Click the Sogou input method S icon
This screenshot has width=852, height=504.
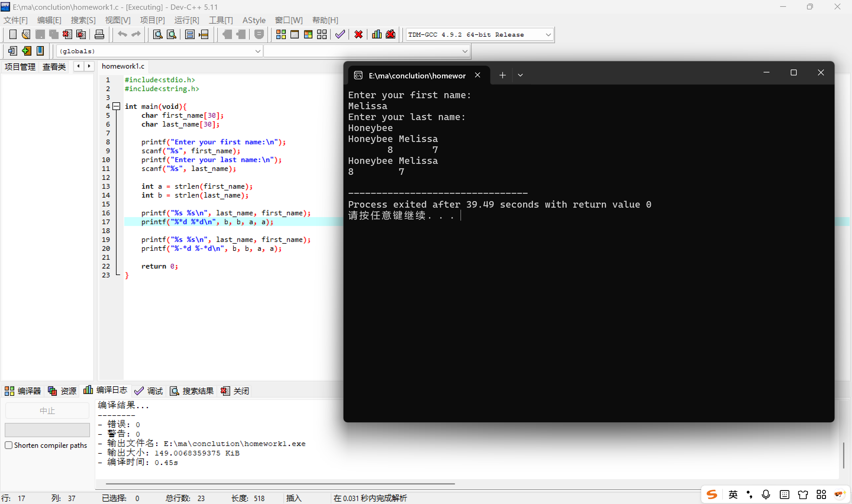(x=712, y=495)
